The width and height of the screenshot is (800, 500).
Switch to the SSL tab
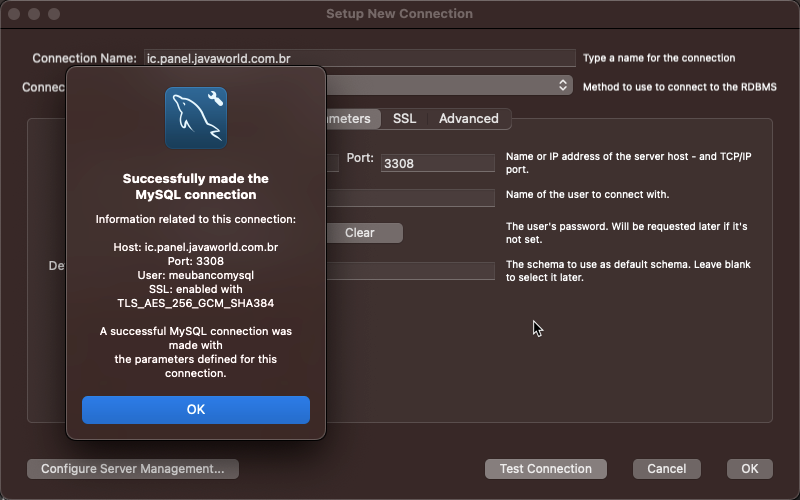click(x=404, y=118)
